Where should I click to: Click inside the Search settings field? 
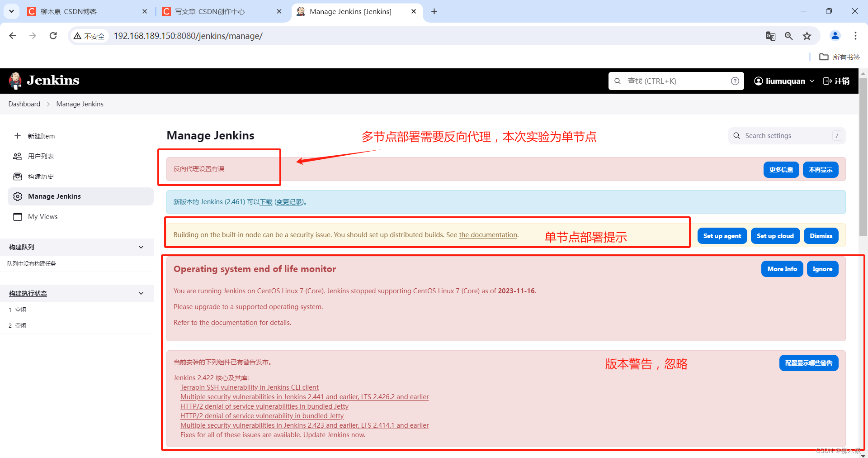tap(787, 136)
